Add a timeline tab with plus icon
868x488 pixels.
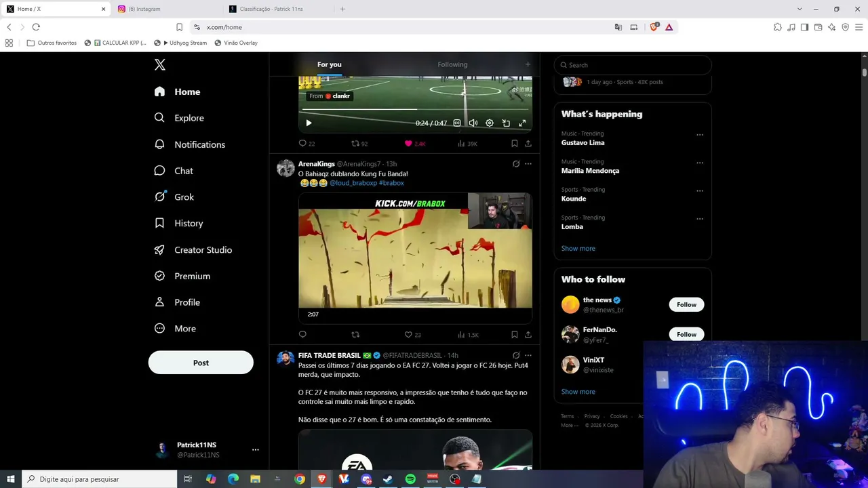coord(528,64)
